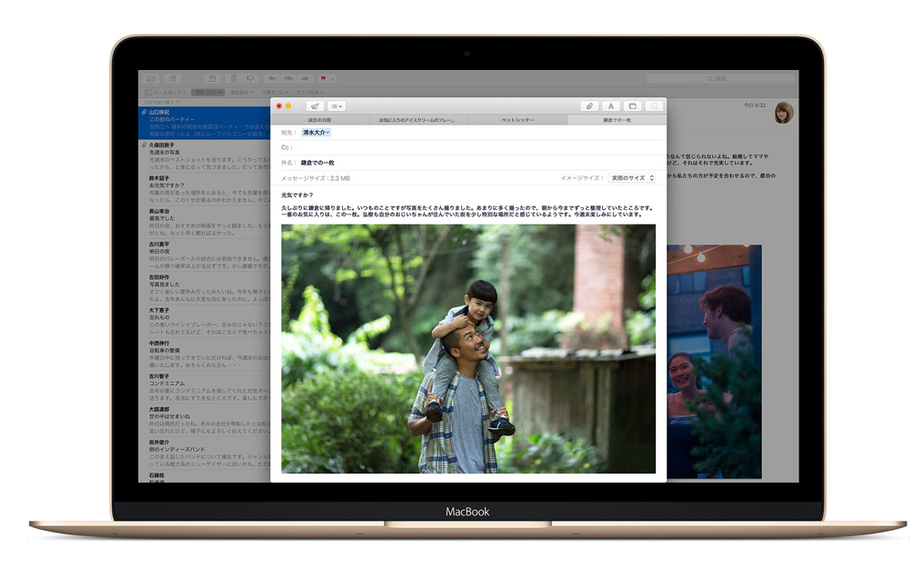Viewport: 924px width, 588px height.
Task: Select 受信 (40) in the favorites bar
Action: coord(206,91)
